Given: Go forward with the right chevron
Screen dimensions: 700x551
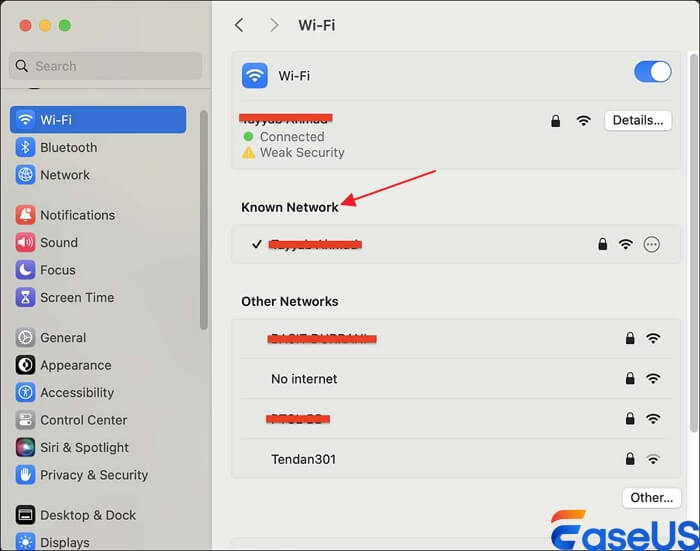Looking at the screenshot, I should point(274,25).
